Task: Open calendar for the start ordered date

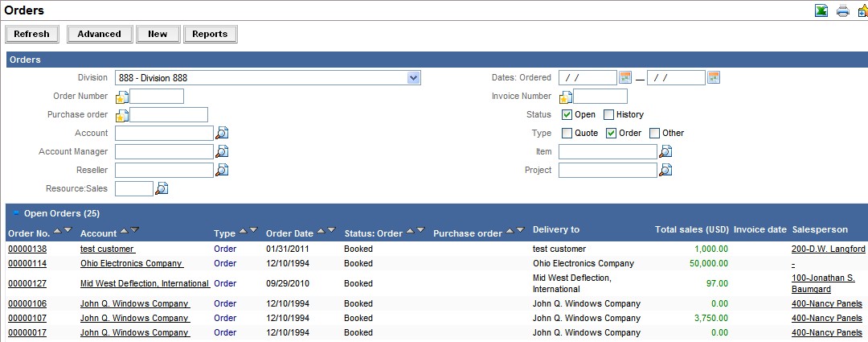Action: tap(625, 77)
